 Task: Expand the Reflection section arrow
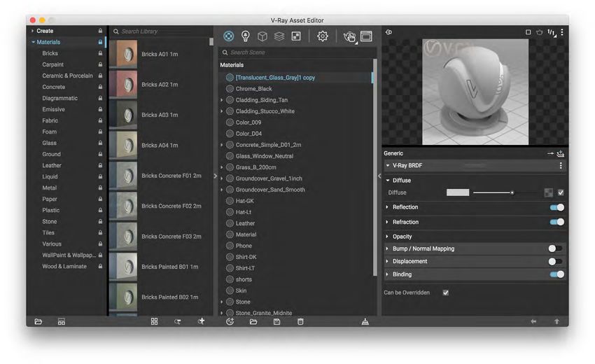coord(387,207)
